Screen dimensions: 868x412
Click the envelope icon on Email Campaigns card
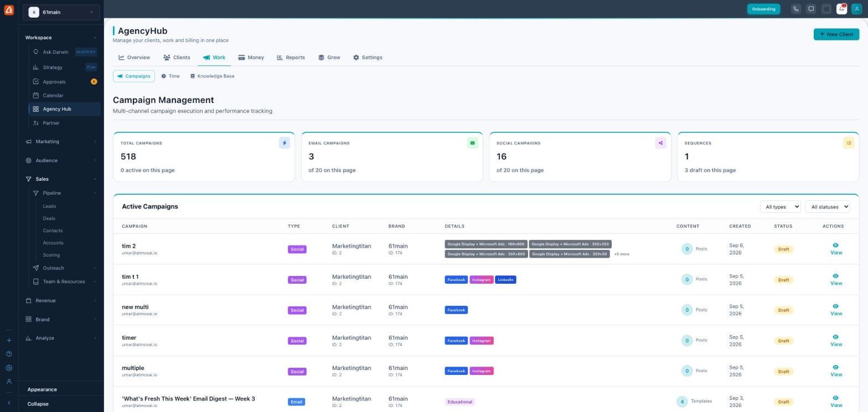[x=472, y=143]
